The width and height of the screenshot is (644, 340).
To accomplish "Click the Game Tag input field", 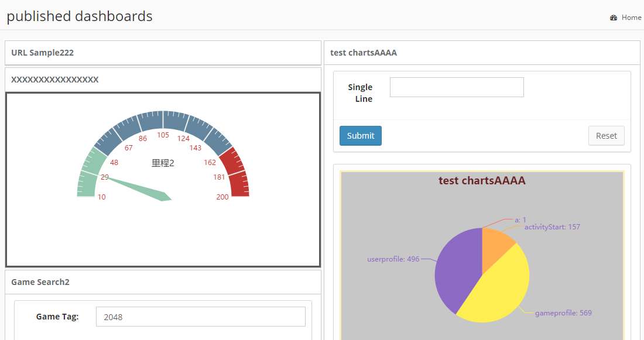I will (201, 317).
